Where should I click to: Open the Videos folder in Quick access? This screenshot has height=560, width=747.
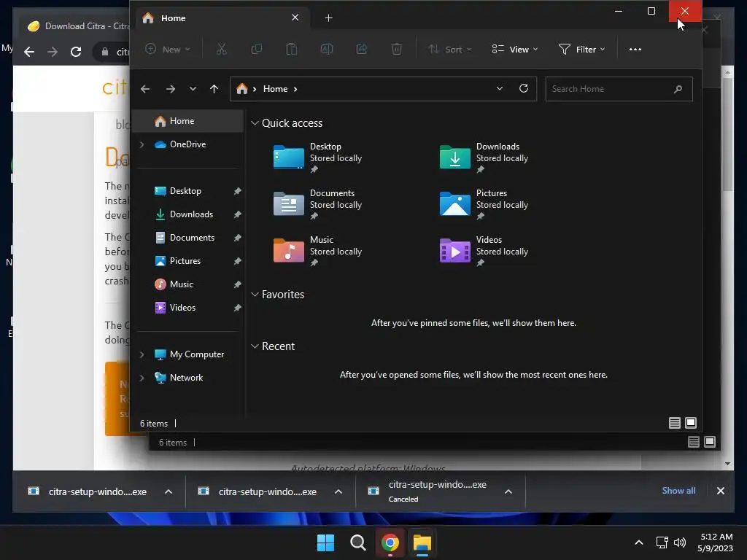pos(484,251)
